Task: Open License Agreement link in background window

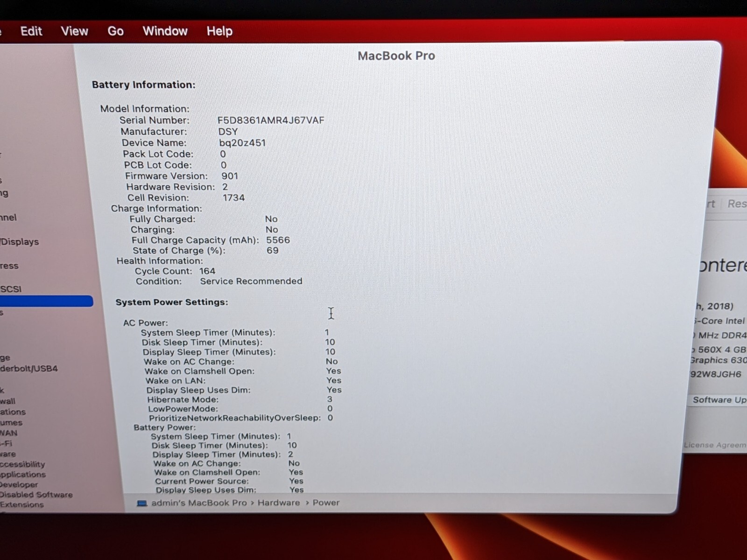Action: [715, 445]
